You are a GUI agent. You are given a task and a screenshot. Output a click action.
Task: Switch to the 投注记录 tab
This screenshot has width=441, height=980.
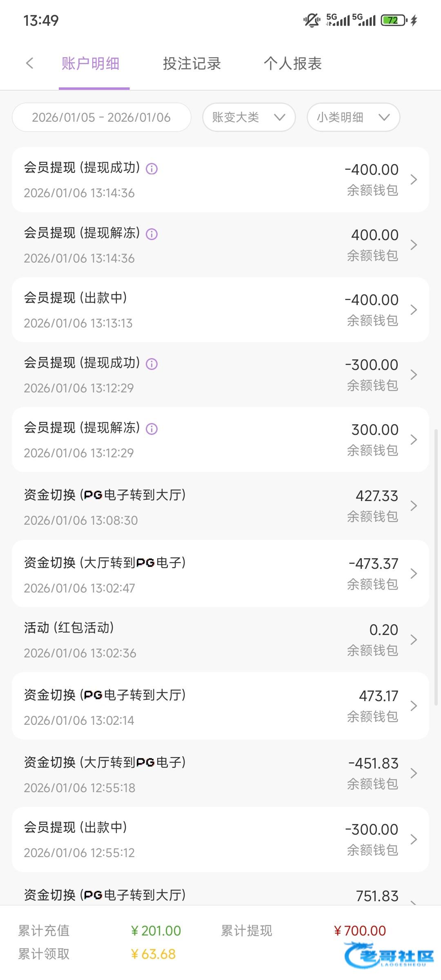click(x=192, y=64)
